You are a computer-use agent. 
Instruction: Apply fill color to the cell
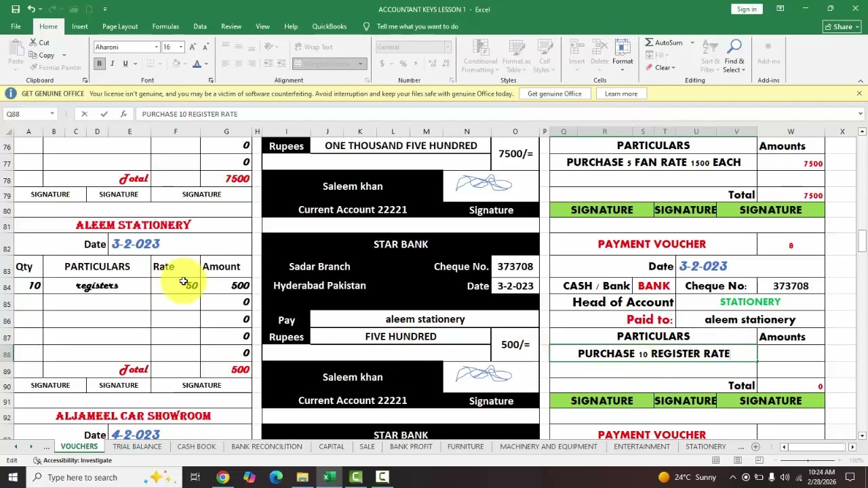pyautogui.click(x=176, y=64)
